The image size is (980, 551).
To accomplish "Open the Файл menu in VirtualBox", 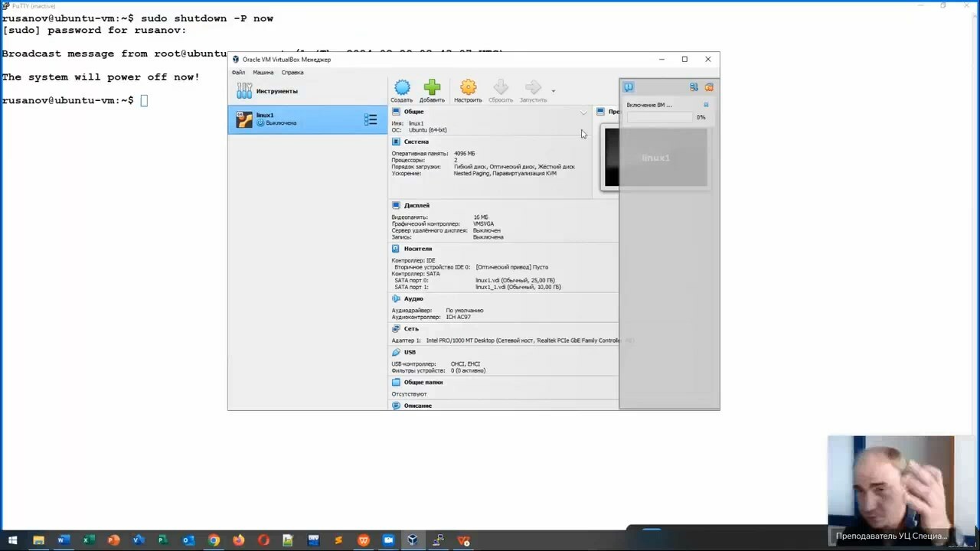I will [238, 73].
